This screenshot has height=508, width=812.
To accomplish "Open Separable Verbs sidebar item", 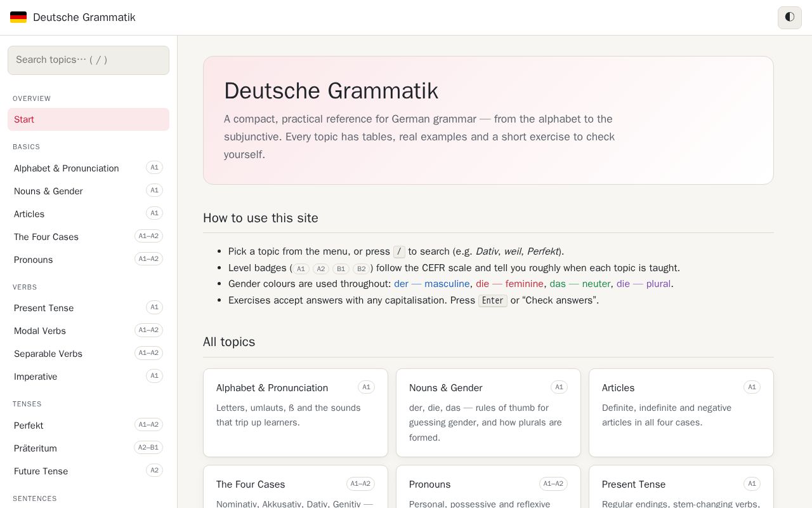I will (x=88, y=354).
